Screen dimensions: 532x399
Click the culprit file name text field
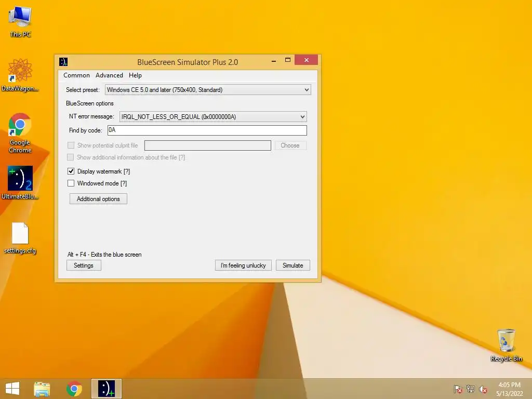coord(208,145)
